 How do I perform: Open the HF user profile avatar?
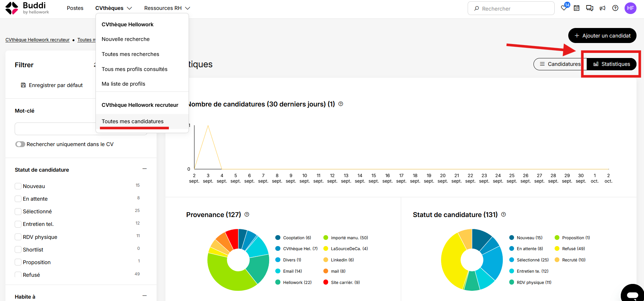click(630, 8)
